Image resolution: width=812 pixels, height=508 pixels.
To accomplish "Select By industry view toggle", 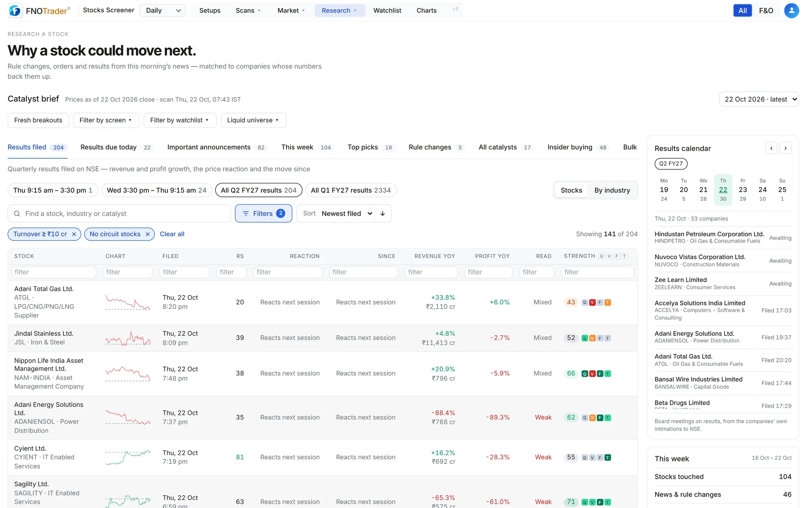I will click(612, 190).
